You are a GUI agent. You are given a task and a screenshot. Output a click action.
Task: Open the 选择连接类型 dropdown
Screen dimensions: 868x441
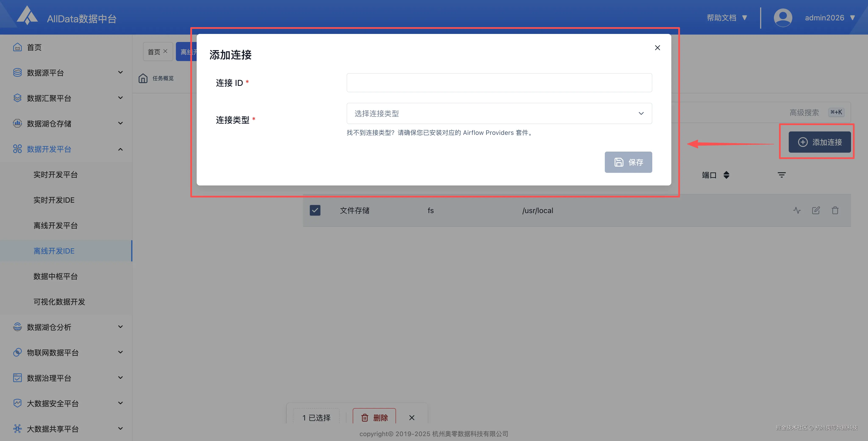click(x=499, y=113)
